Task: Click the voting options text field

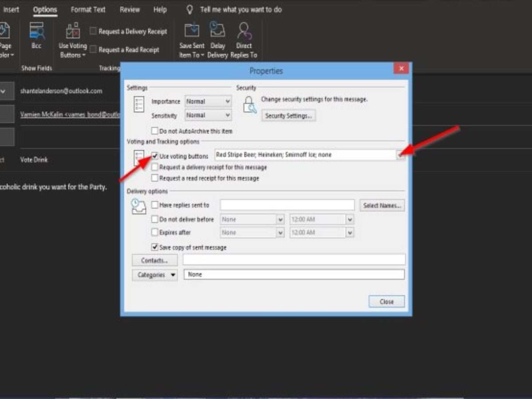Action: pyautogui.click(x=305, y=155)
